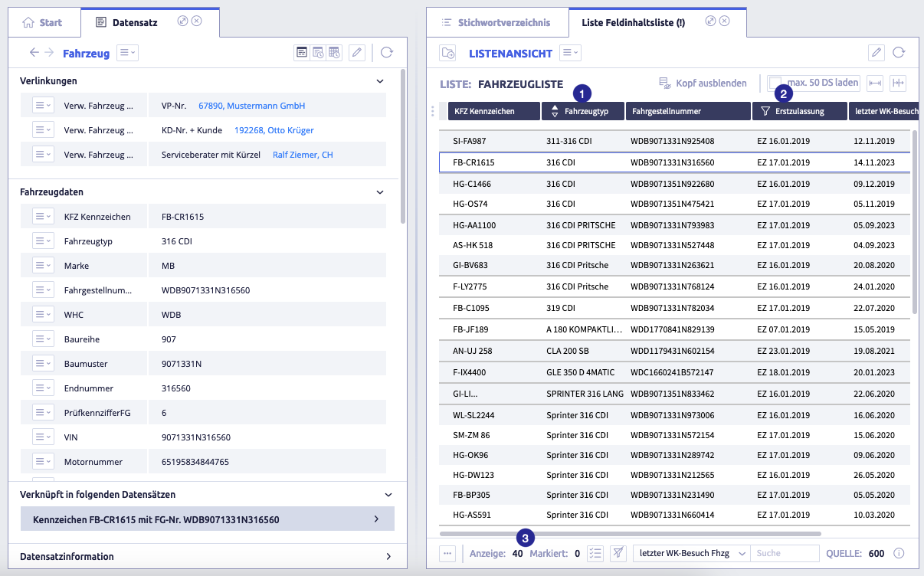
Task: Open the table history view icon with clock
Action: click(334, 53)
